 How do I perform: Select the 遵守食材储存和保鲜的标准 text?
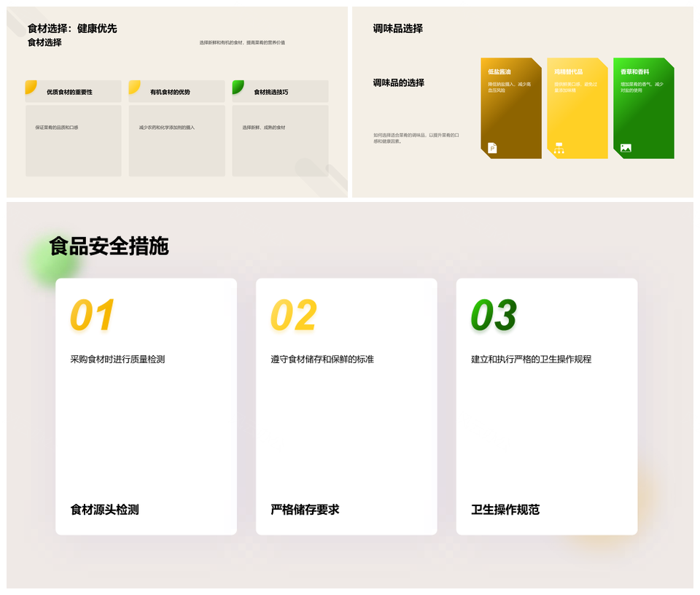(x=322, y=359)
